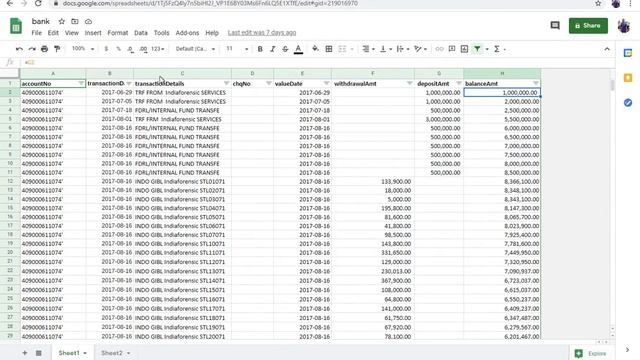The image size is (640, 360).
Task: Open the borders tool
Action: [329, 49]
